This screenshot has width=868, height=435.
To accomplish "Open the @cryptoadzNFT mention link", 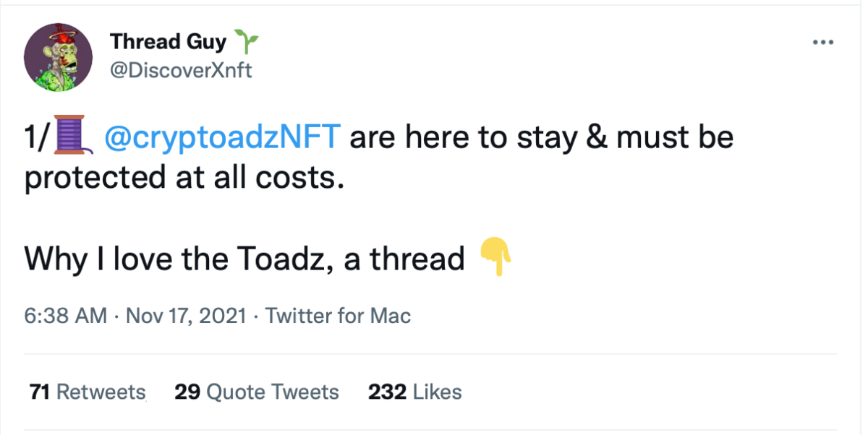I will click(221, 137).
